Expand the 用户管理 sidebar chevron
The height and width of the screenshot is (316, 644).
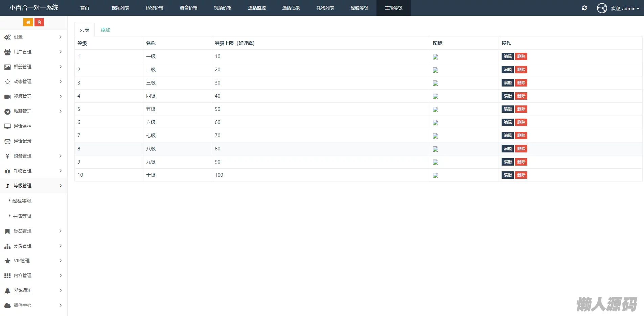[61, 52]
